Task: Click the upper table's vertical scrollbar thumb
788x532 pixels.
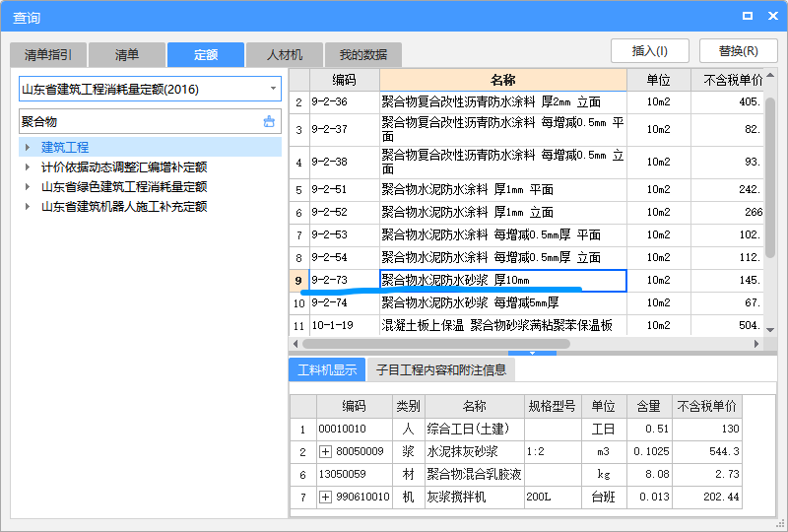Action: tap(770, 177)
